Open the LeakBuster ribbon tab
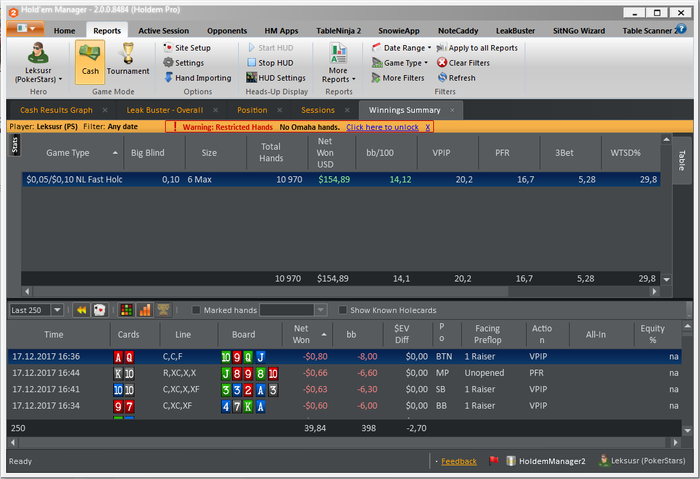 (515, 30)
